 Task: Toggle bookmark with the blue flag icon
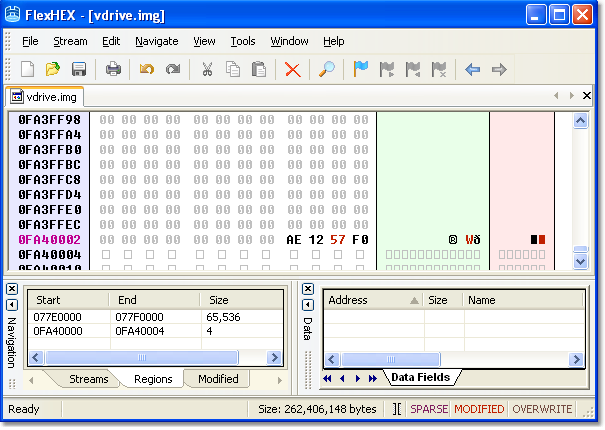point(361,69)
